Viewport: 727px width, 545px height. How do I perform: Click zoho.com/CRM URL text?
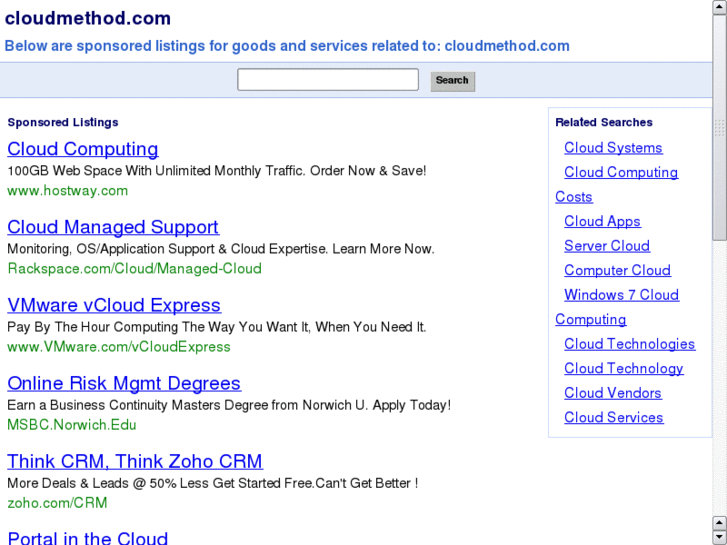57,503
